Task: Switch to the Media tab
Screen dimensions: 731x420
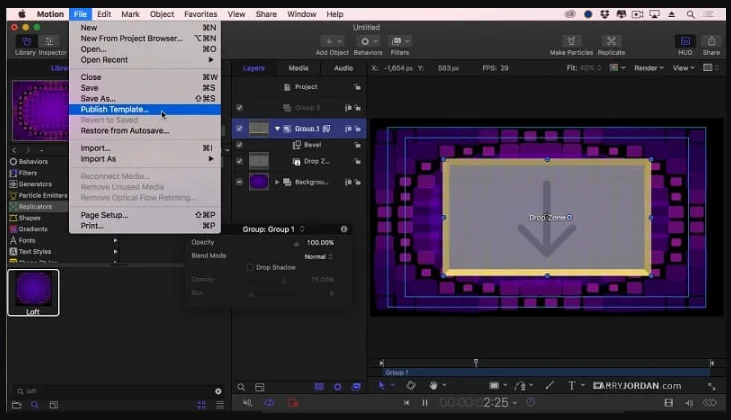Action: [298, 68]
